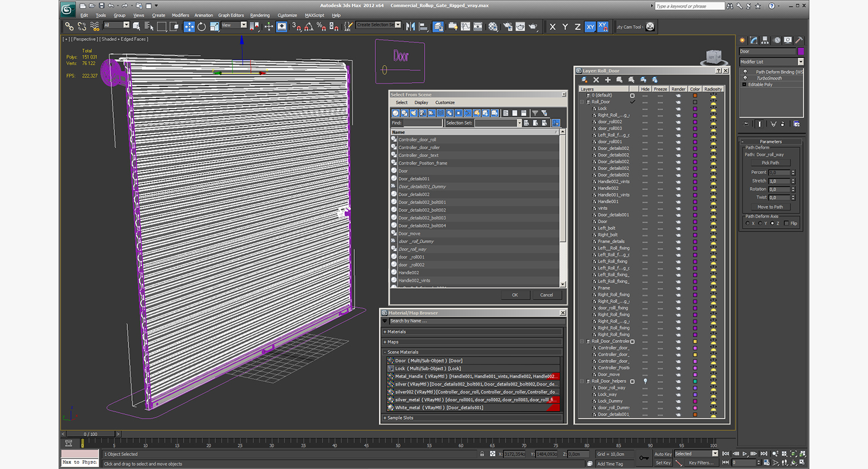Image resolution: width=868 pixels, height=469 pixels.
Task: Click Maximize Viewport Toggle icon
Action: [803, 463]
